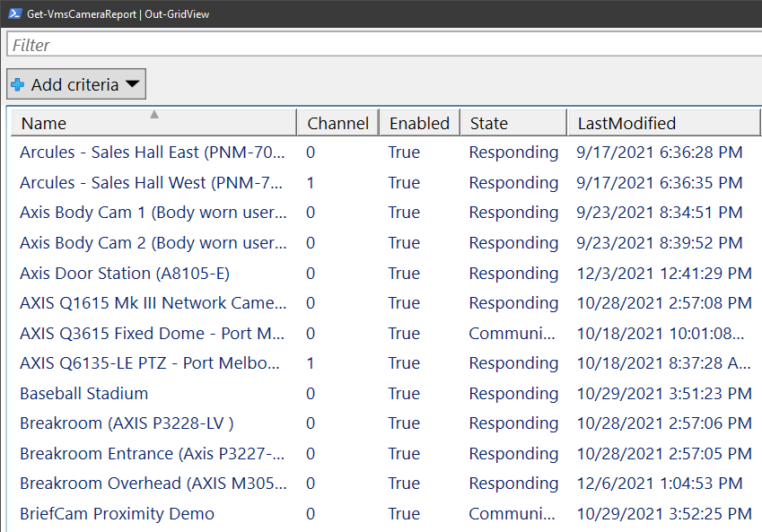Click the 9/23/2021 8:34:51 PM timestamp
The width and height of the screenshot is (762, 532).
[660, 213]
